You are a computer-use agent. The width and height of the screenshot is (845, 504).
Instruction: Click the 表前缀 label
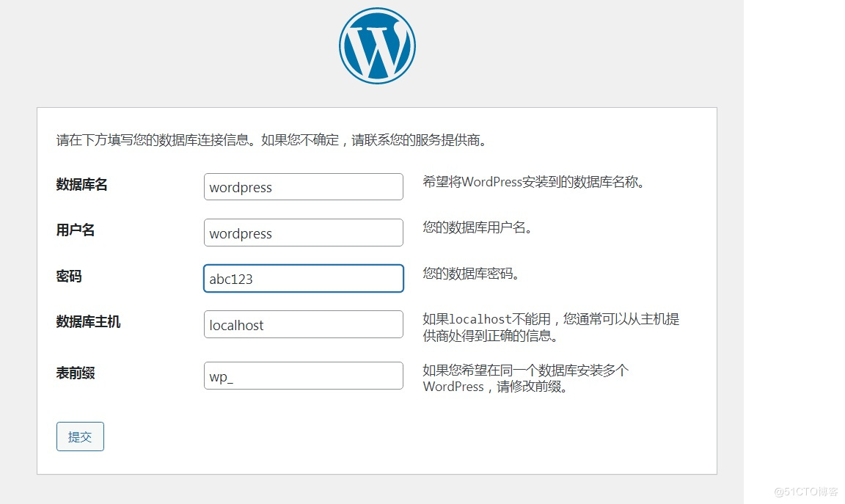click(x=76, y=373)
